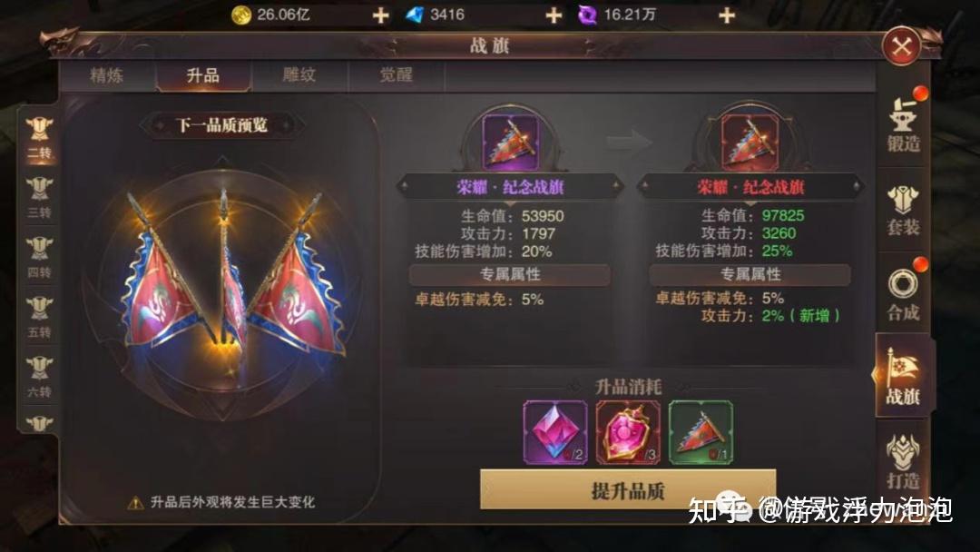Open the 套装 set armor icon

[x=903, y=210]
